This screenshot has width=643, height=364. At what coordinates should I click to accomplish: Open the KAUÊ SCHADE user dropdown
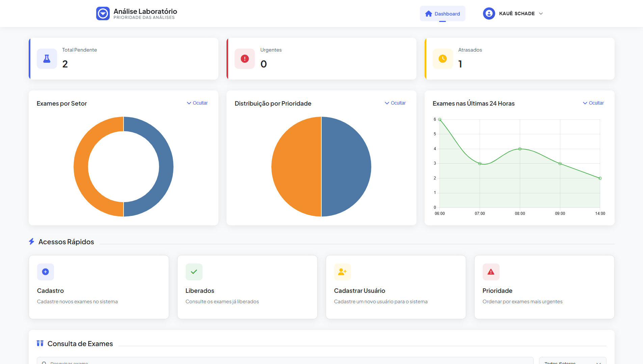tap(516, 13)
